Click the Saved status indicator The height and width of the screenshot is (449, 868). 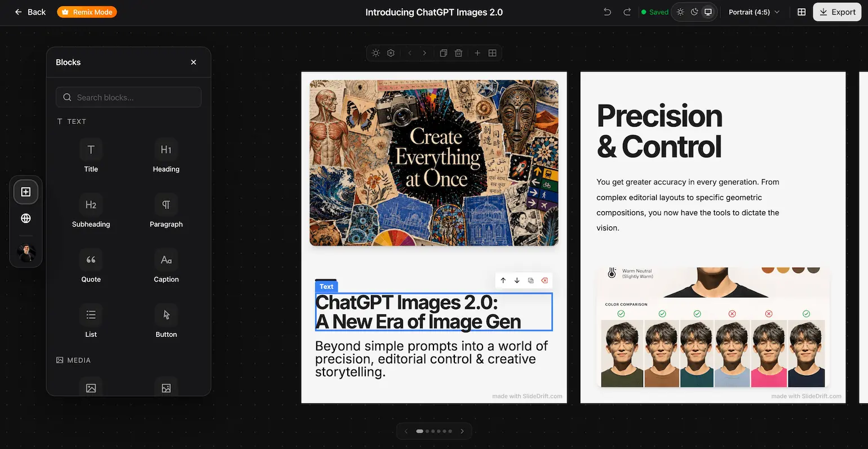point(654,12)
